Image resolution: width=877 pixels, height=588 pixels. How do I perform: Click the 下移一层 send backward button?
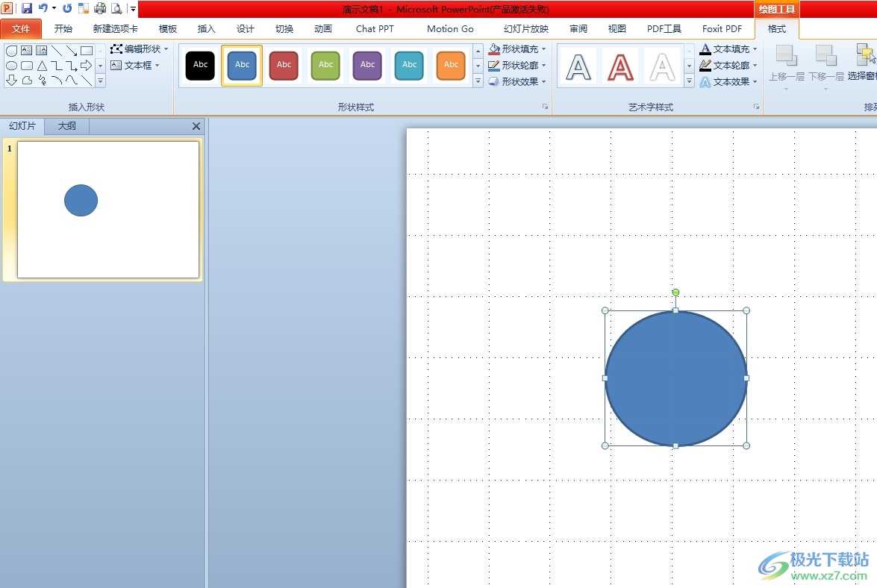click(826, 67)
